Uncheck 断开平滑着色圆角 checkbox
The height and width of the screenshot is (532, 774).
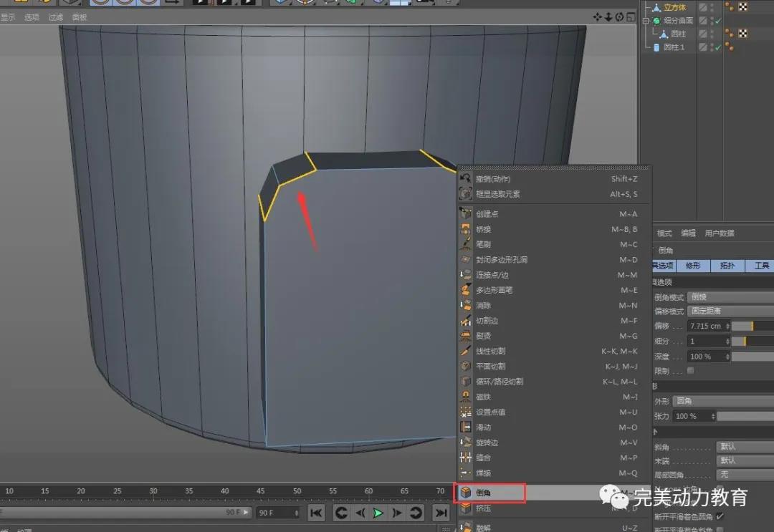720,516
